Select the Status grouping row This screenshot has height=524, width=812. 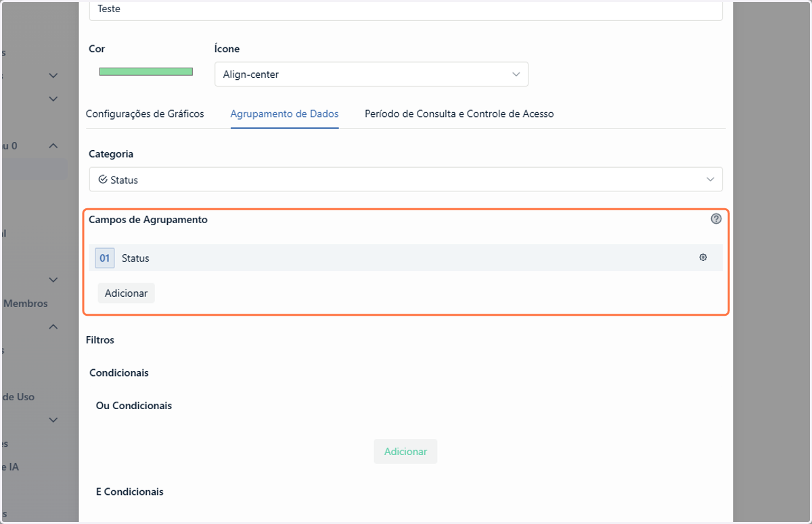(x=406, y=258)
